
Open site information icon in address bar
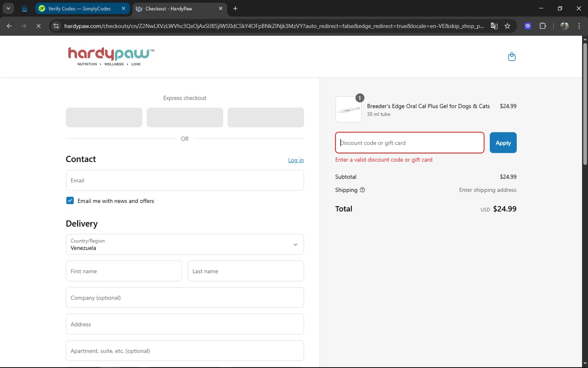56,26
